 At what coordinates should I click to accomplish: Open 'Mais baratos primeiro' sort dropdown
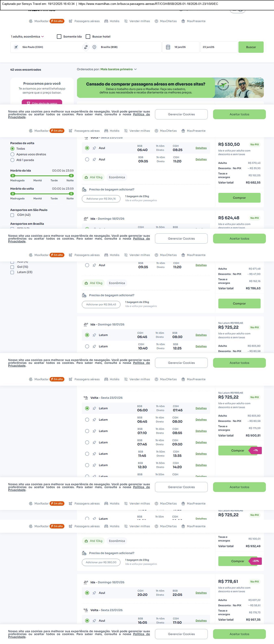click(118, 69)
